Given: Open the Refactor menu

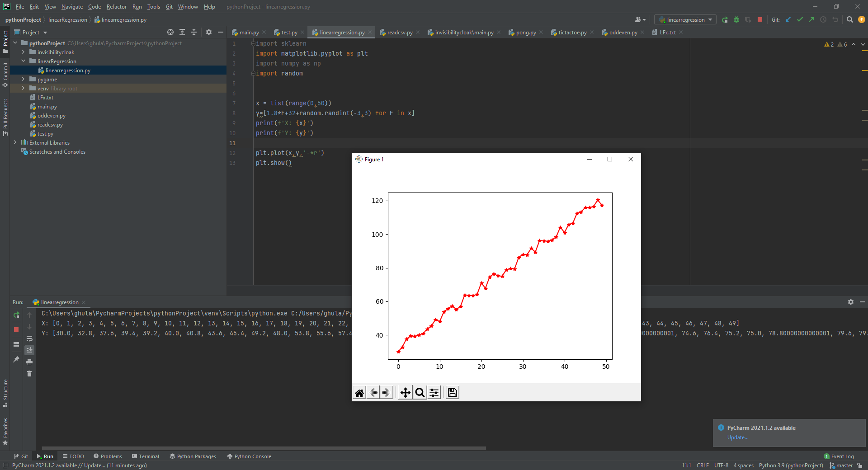Looking at the screenshot, I should coord(116,7).
